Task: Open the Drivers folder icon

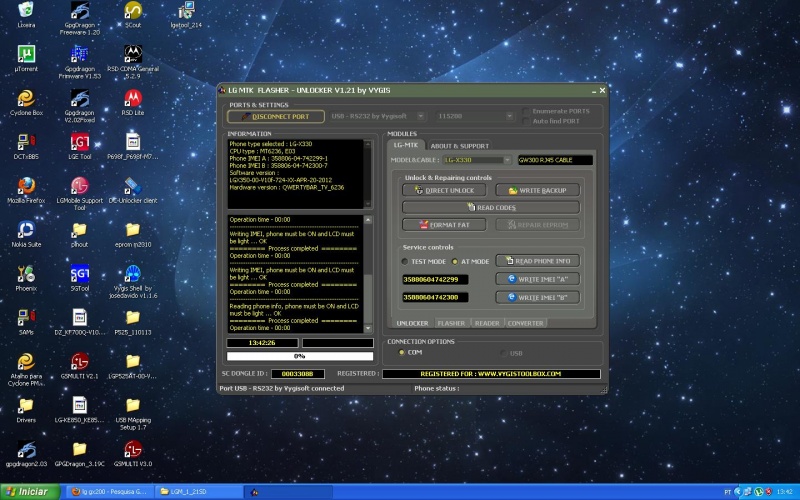Action: click(x=26, y=409)
